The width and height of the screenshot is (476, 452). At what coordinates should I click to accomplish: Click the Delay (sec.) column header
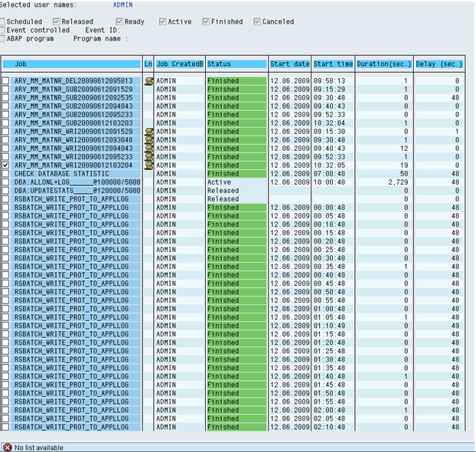(x=439, y=64)
